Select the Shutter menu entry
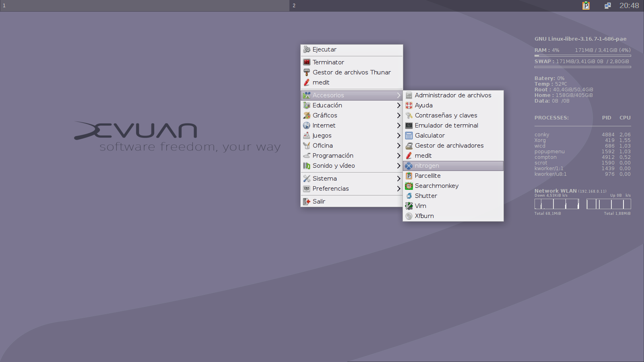644x362 pixels. (453, 196)
